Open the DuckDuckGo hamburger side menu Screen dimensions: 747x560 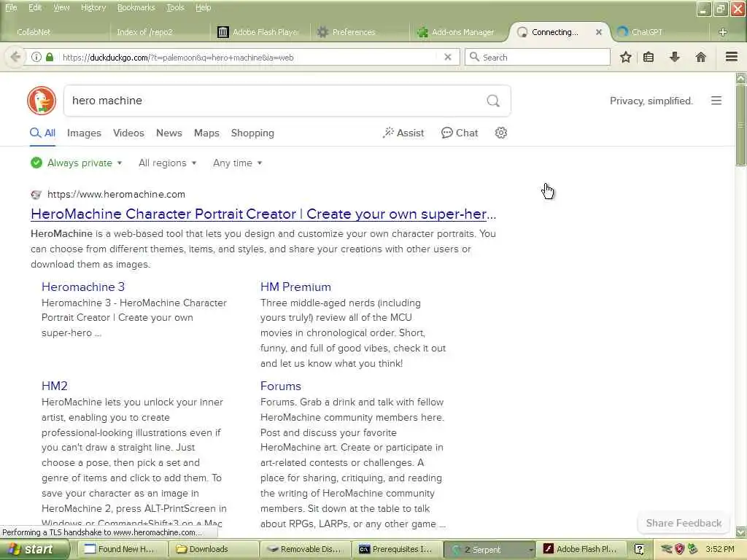716,101
